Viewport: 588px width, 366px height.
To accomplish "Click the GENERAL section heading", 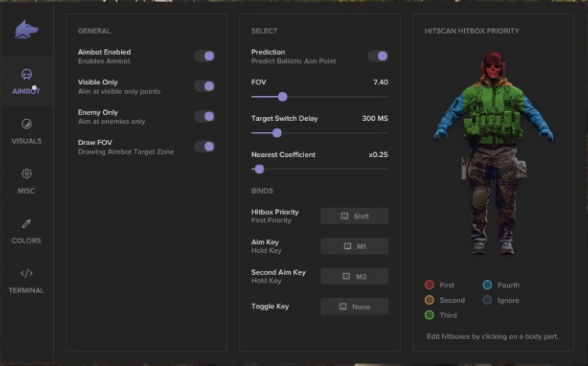I will coord(94,30).
